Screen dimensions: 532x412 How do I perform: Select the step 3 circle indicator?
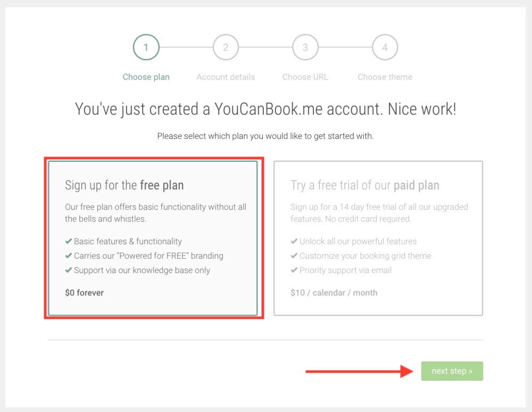(x=305, y=47)
